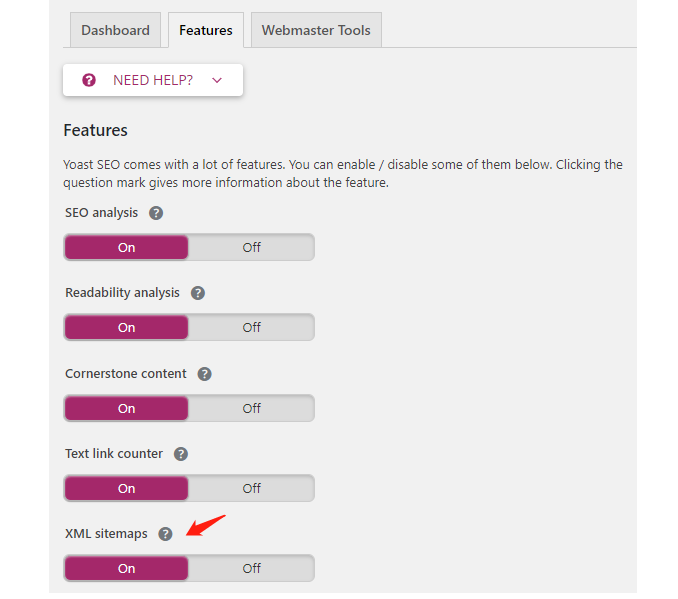This screenshot has width=678, height=599.
Task: Turn off SEO analysis
Action: (x=251, y=247)
